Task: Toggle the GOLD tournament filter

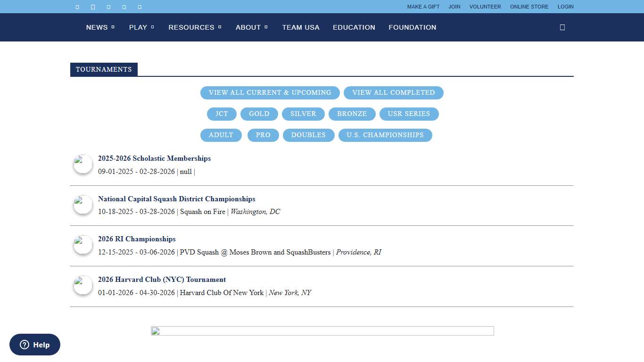Action: click(x=259, y=114)
